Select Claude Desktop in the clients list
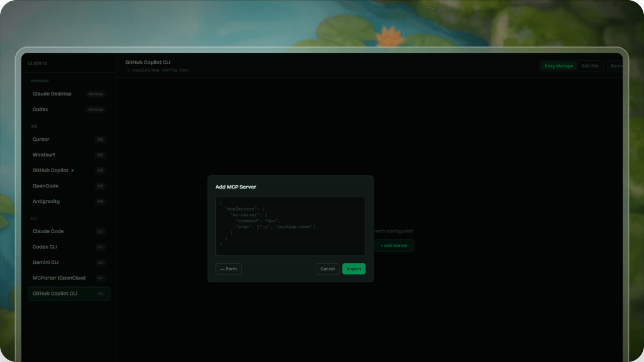The width and height of the screenshot is (644, 362). [52, 94]
